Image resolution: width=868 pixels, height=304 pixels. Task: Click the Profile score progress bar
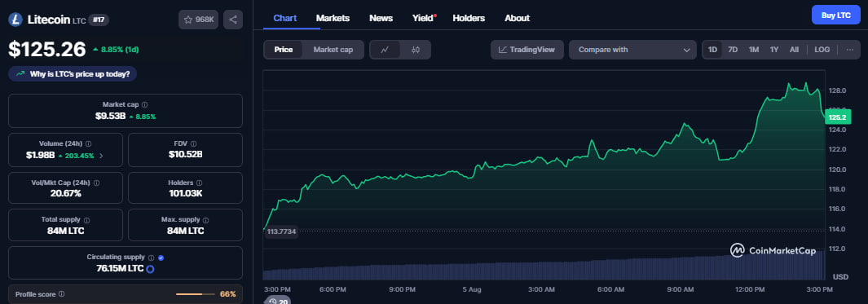[x=196, y=294]
